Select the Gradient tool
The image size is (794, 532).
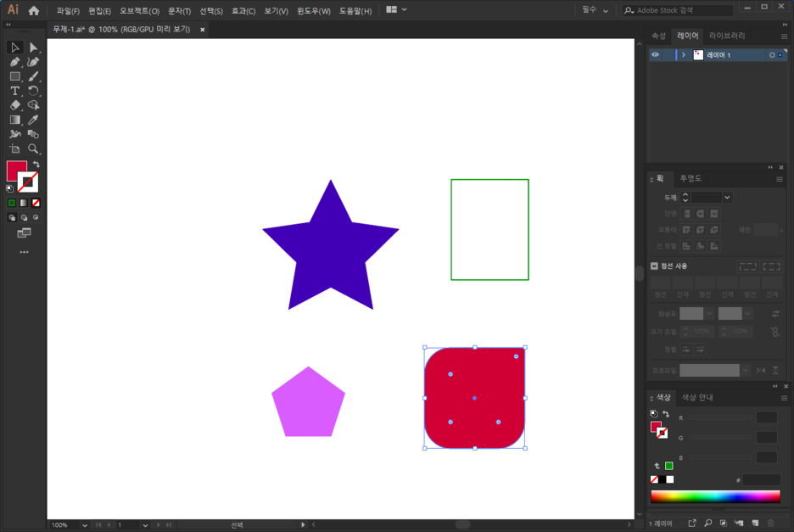(x=14, y=120)
